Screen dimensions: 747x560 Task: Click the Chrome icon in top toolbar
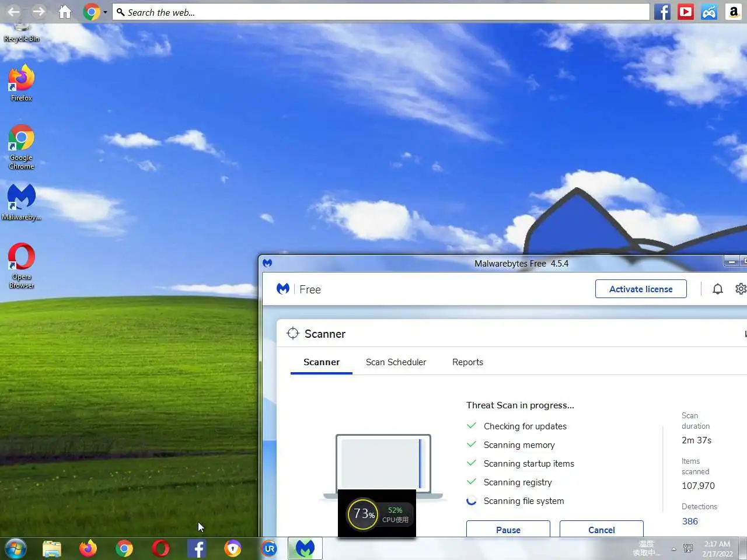91,12
